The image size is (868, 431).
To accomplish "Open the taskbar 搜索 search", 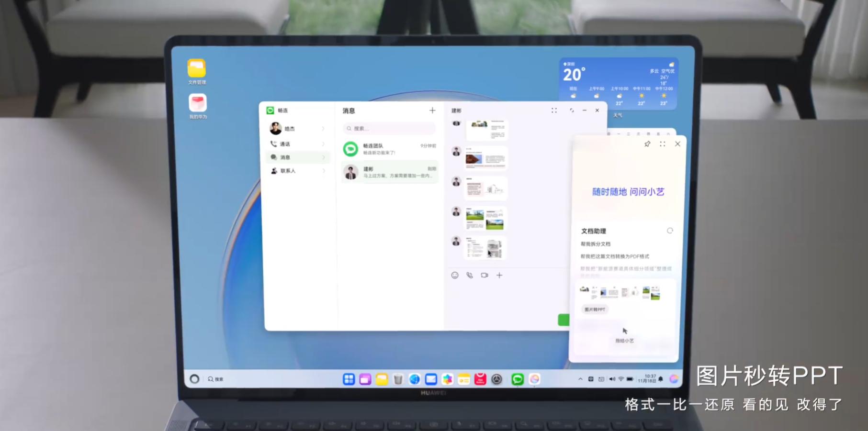I will click(x=215, y=379).
